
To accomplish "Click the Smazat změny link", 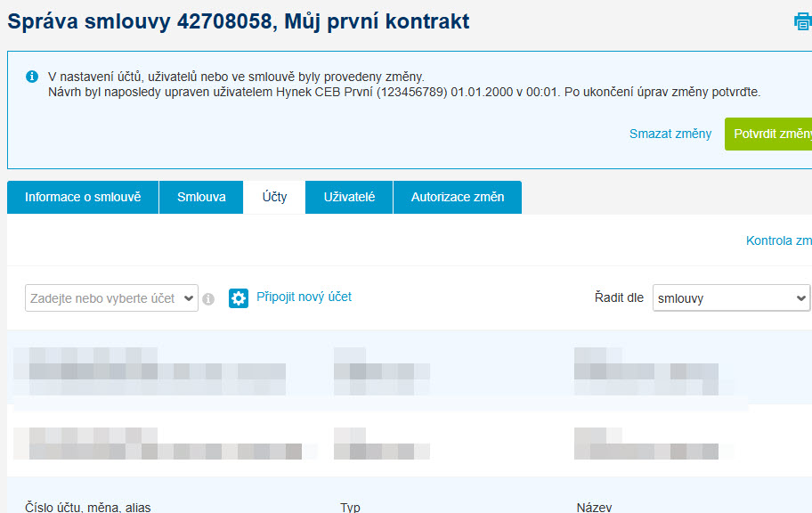I will coord(670,134).
